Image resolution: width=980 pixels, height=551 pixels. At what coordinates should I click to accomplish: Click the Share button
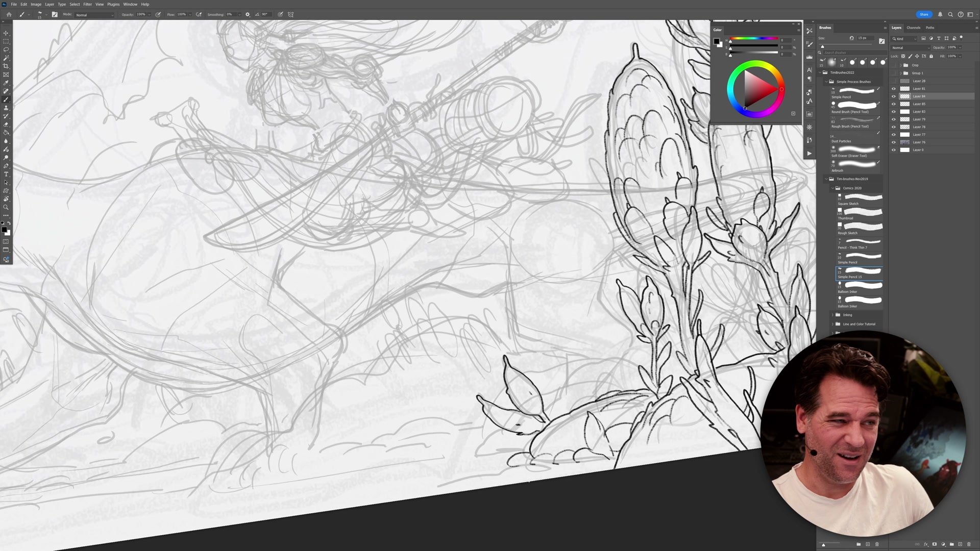[x=924, y=14]
